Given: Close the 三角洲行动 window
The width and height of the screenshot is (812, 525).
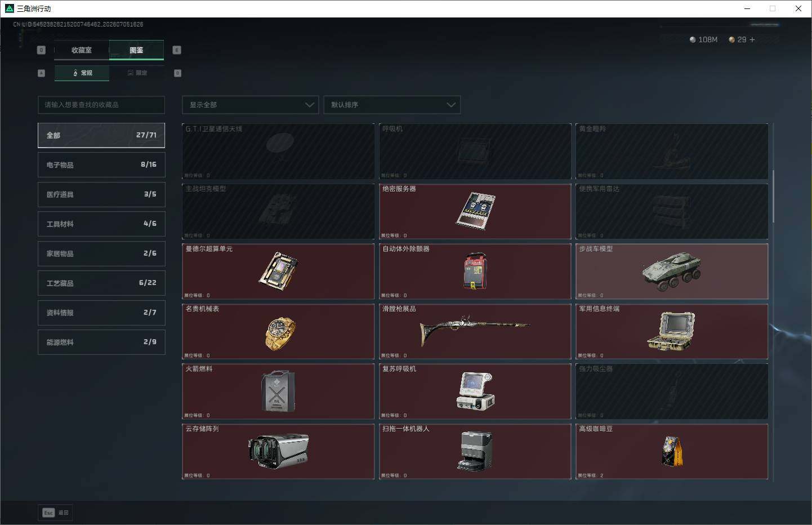Looking at the screenshot, I should [798, 8].
